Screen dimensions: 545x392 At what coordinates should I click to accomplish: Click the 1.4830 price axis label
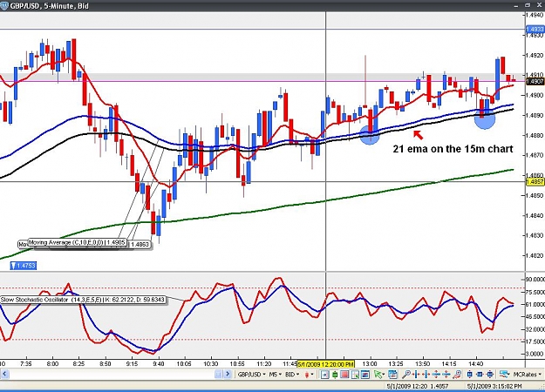click(535, 235)
